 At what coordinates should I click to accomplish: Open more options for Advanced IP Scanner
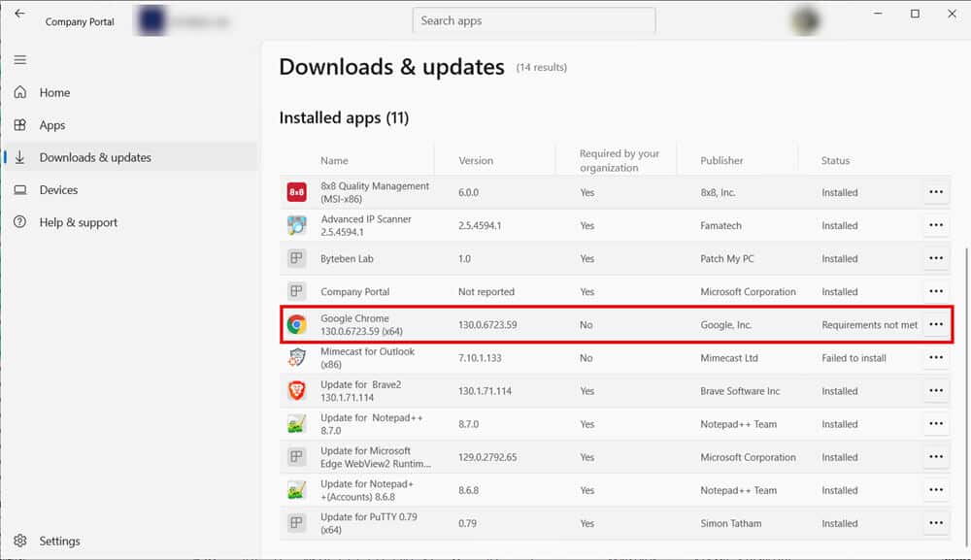tap(936, 225)
